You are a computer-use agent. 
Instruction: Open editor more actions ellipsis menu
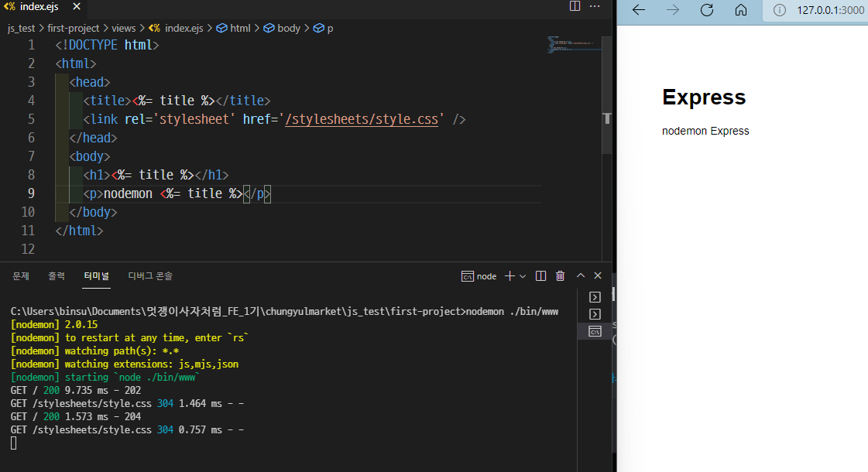[595, 6]
